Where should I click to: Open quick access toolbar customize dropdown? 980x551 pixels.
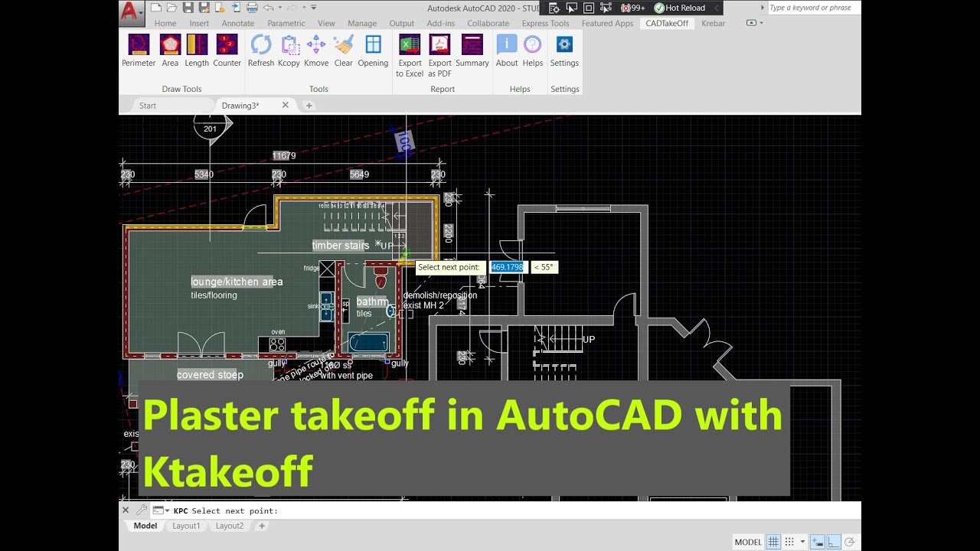pos(314,8)
